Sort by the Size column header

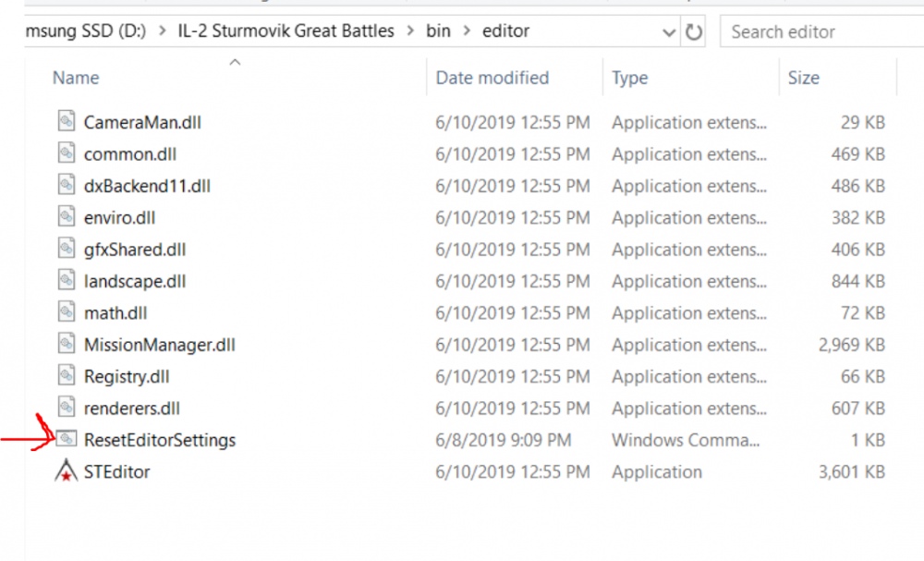click(x=803, y=79)
